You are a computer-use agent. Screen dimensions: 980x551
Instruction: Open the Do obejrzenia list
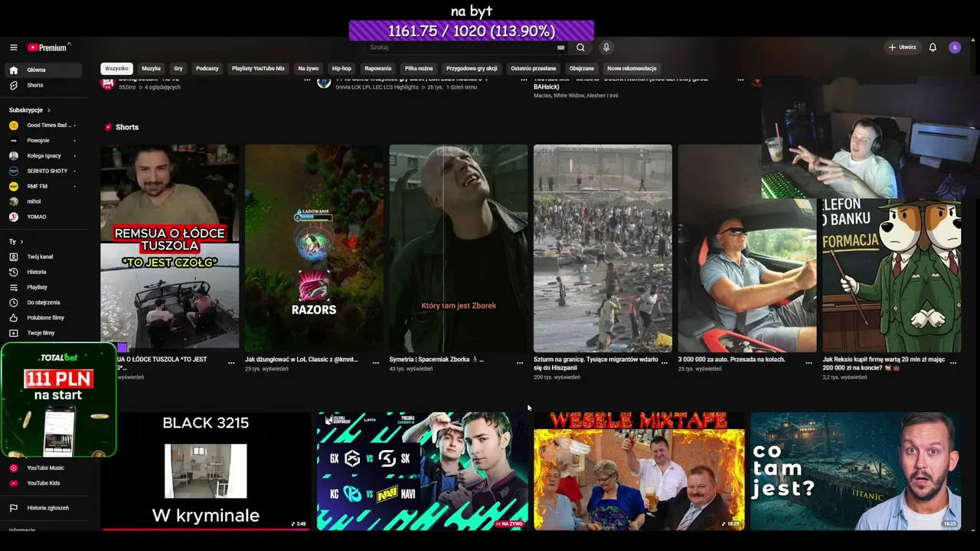(x=42, y=302)
